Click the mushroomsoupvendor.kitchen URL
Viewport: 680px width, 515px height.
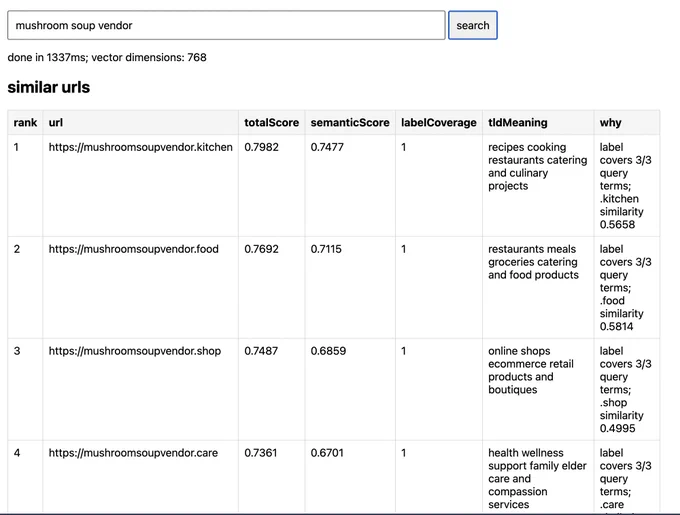141,147
